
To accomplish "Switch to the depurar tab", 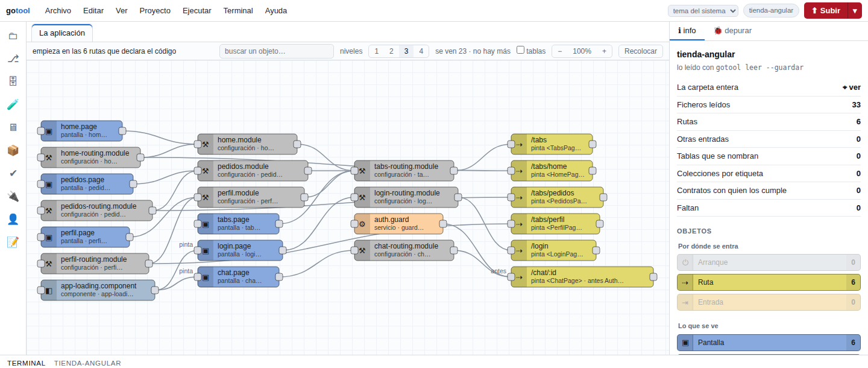I will click(733, 31).
